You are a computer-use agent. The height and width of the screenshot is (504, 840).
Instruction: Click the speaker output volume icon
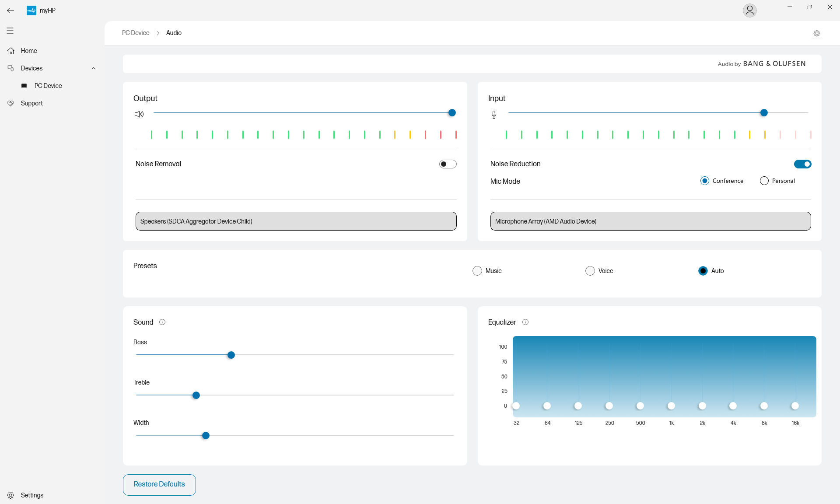(x=139, y=114)
